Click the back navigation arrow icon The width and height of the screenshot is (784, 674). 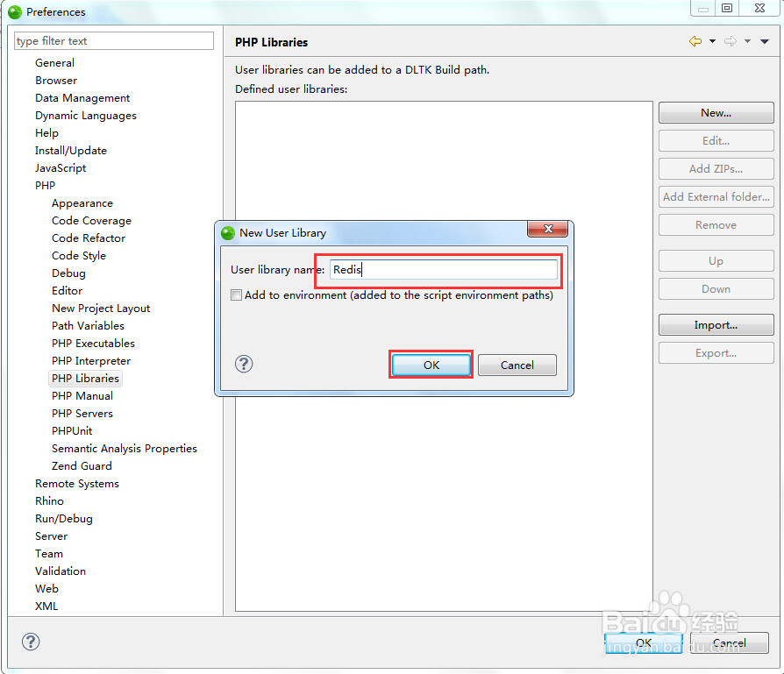click(695, 41)
